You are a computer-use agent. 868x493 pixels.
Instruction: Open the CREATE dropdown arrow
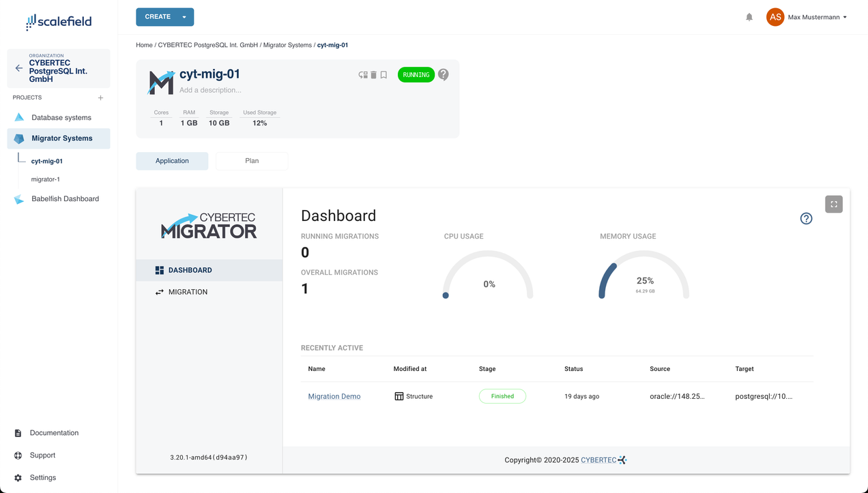coord(184,17)
